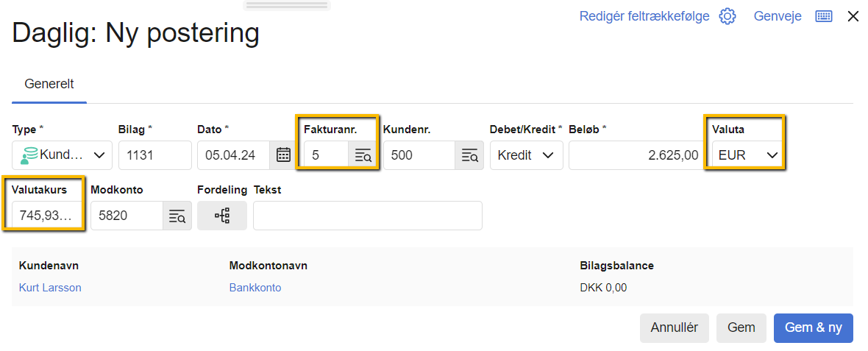Open the Fakturanr. lookup search icon
The height and width of the screenshot is (351, 868).
[x=363, y=155]
